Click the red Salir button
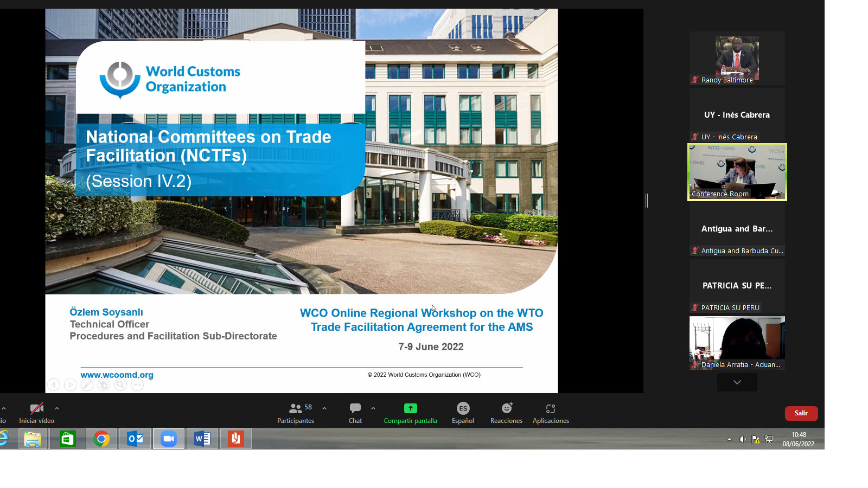The height and width of the screenshot is (488, 868). click(x=801, y=413)
